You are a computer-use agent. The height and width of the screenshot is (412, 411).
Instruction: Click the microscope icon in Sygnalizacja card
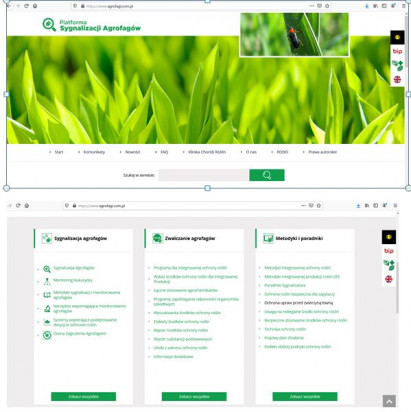[47, 309]
